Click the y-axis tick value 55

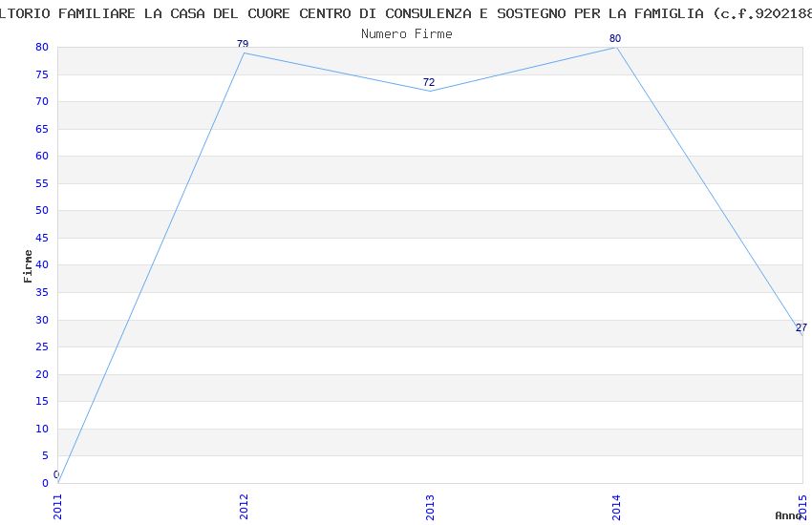point(42,183)
